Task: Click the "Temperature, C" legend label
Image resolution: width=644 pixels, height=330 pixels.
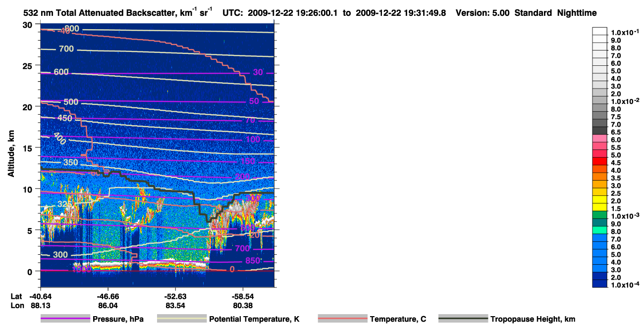Action: (x=398, y=320)
